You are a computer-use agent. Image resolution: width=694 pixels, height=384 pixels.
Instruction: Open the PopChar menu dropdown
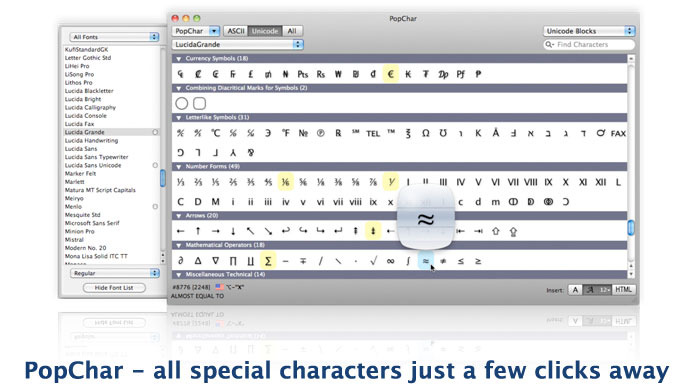pos(196,31)
